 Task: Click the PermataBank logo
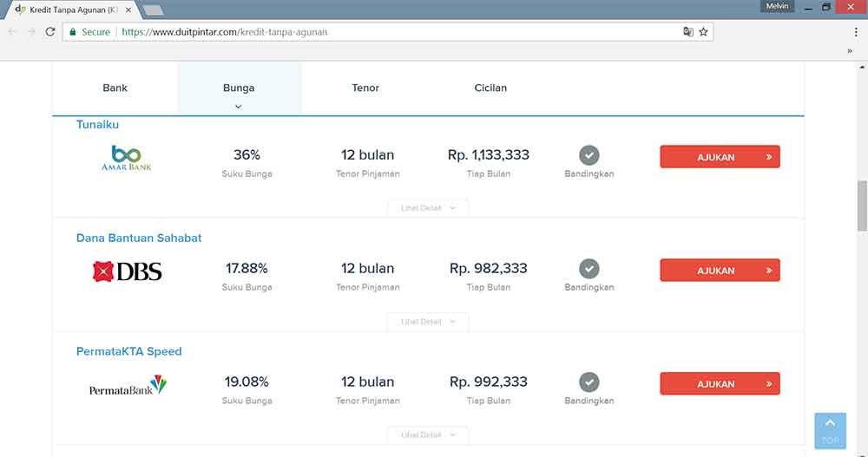(x=128, y=385)
